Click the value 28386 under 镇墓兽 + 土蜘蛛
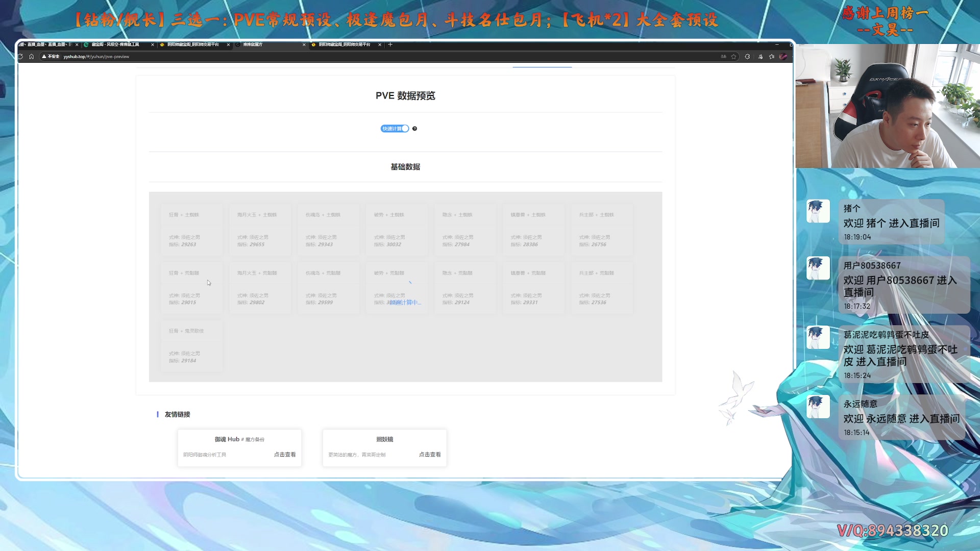Viewport: 980px width, 551px height. (x=530, y=244)
